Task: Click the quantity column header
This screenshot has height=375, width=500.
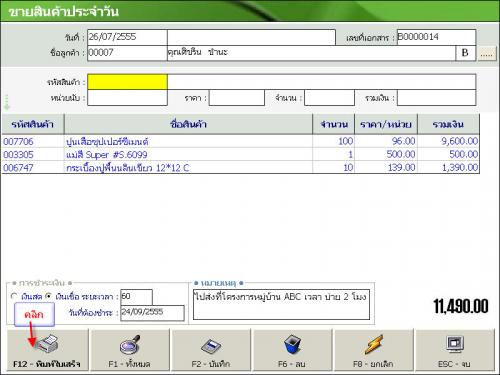Action: pyautogui.click(x=334, y=124)
